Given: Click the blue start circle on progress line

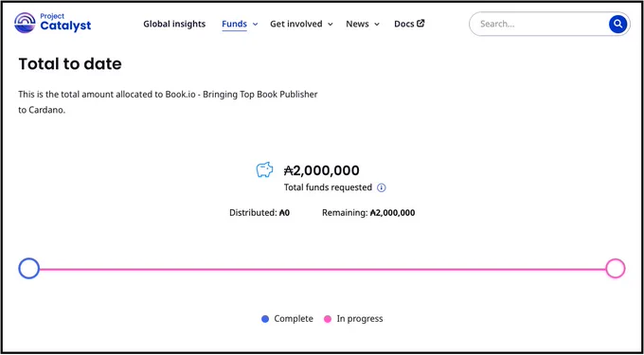Looking at the screenshot, I should coord(28,269).
